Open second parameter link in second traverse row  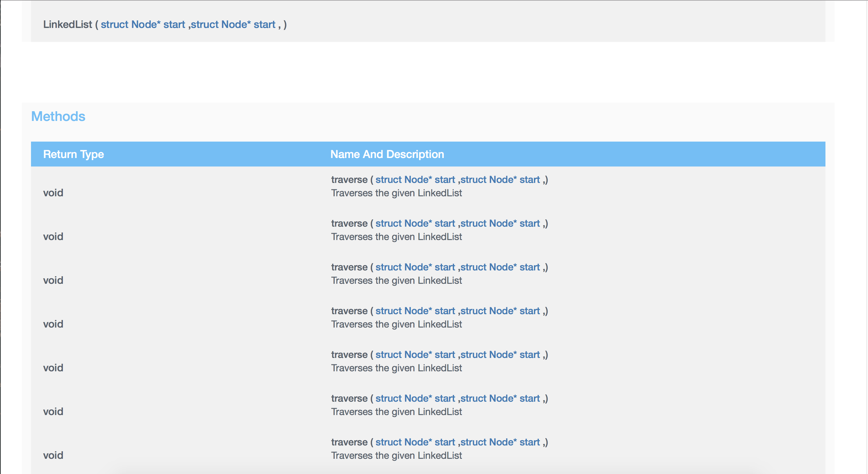(x=500, y=224)
